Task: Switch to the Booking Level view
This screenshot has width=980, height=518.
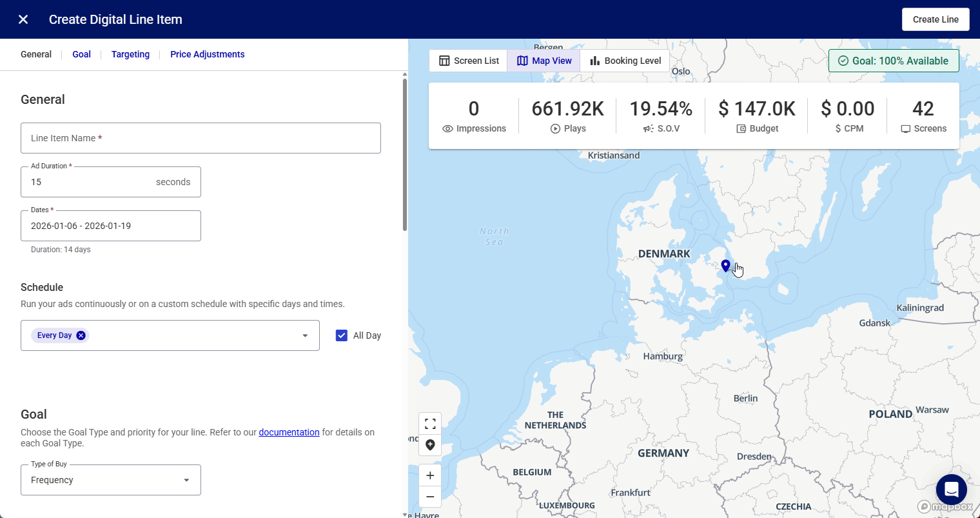Action: 625,61
